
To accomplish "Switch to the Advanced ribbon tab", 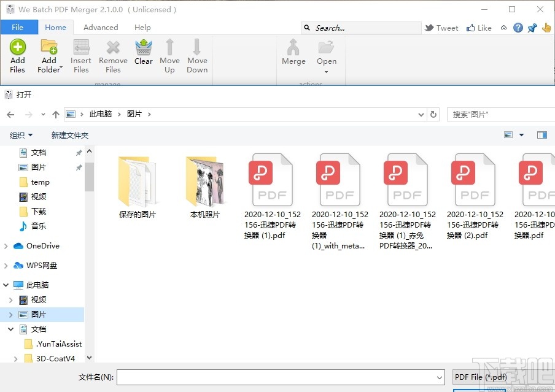I will tap(100, 27).
